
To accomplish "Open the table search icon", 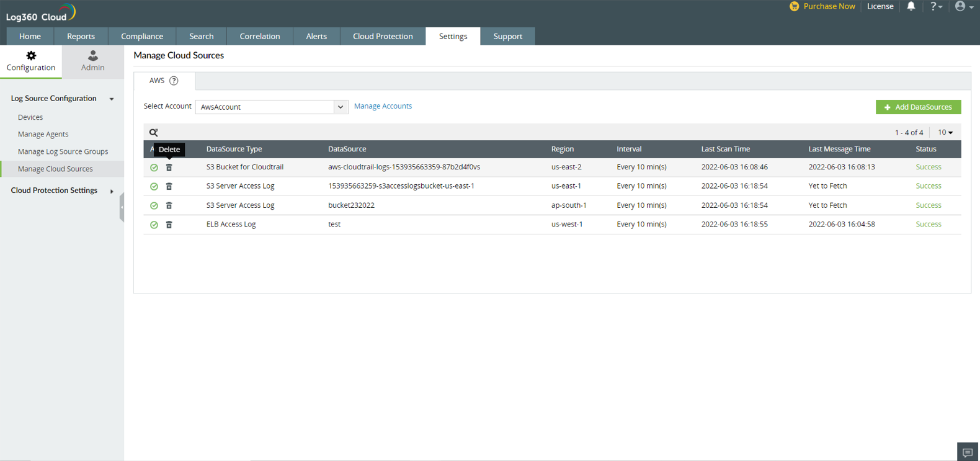I will (x=154, y=132).
